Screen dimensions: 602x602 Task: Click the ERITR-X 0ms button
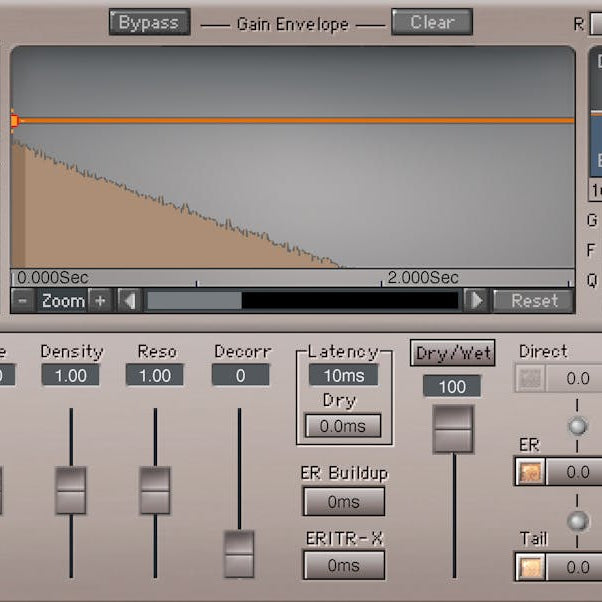[344, 565]
